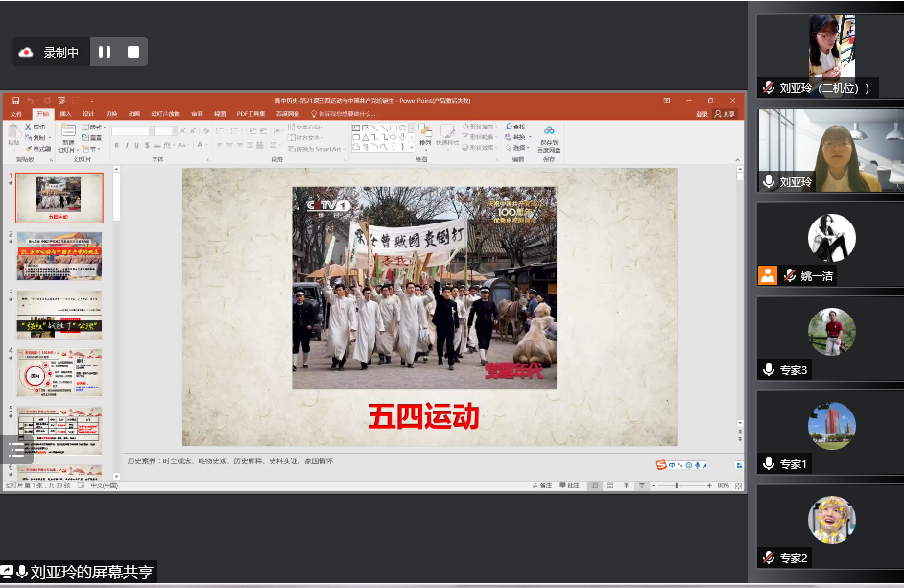The height and width of the screenshot is (588, 904).
Task: Click the Reset (重置) slide button
Action: [x=92, y=138]
